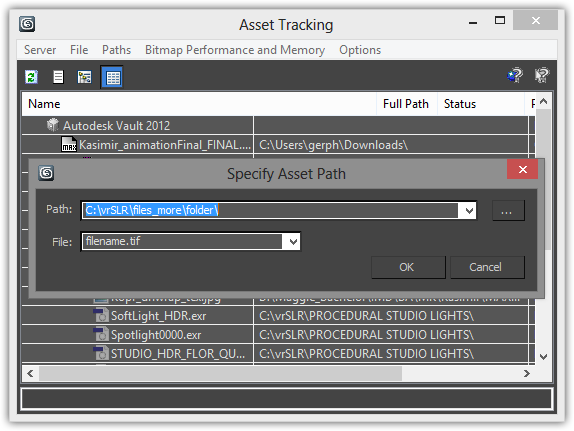Image resolution: width=574 pixels, height=431 pixels.
Task: Open Bitmap Performance and Memory menu
Action: (235, 50)
